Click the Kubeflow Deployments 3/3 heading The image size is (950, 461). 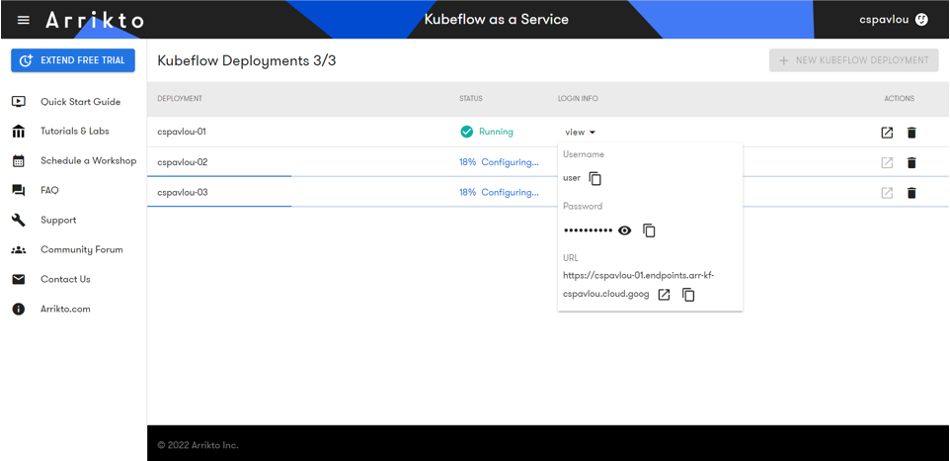click(247, 61)
